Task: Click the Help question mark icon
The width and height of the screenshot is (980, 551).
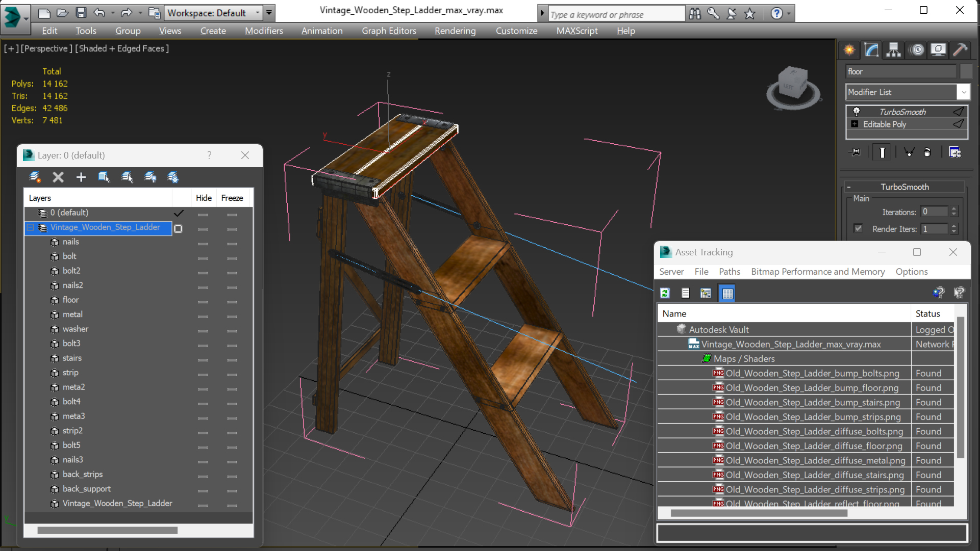Action: 776,14
